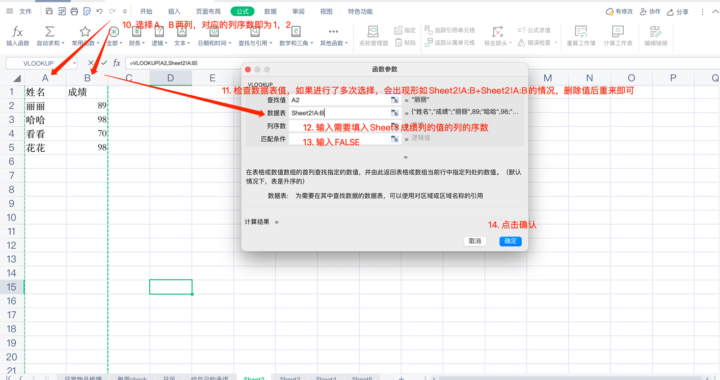Click the 取消 button in the dialog
This screenshot has width=720, height=380.
point(475,241)
